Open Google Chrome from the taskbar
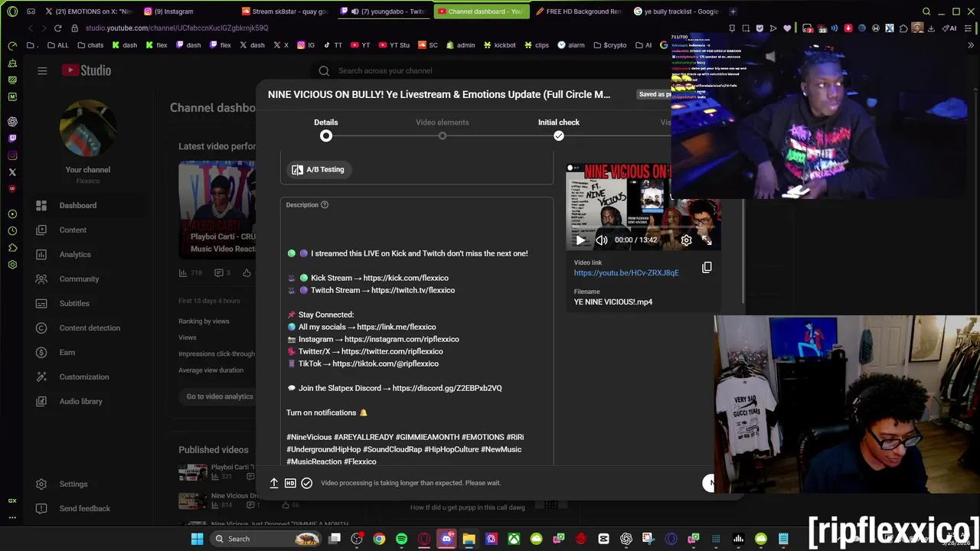The height and width of the screenshot is (551, 980). (x=379, y=539)
